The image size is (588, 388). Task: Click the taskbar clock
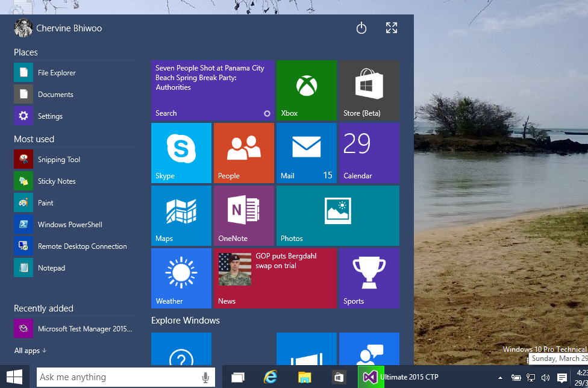[x=581, y=377]
